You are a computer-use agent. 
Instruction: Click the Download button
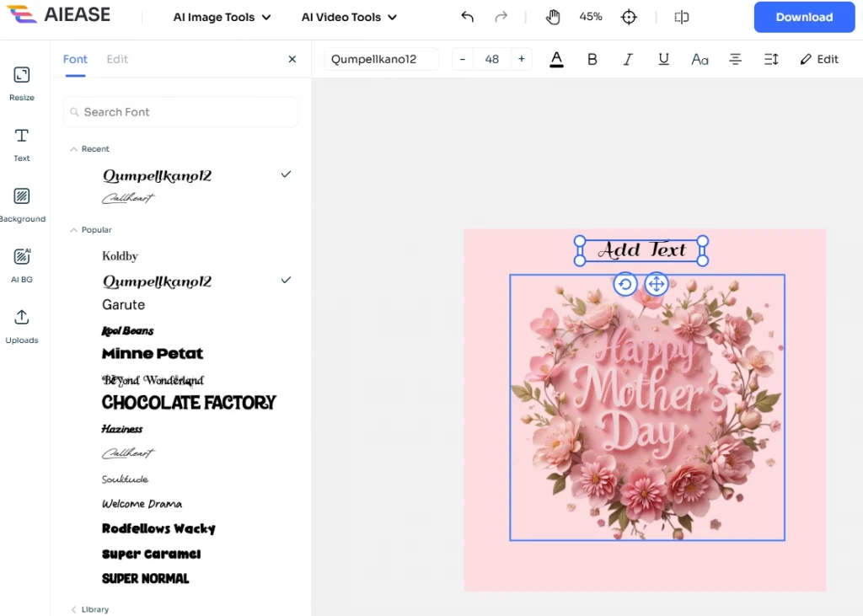(x=804, y=17)
